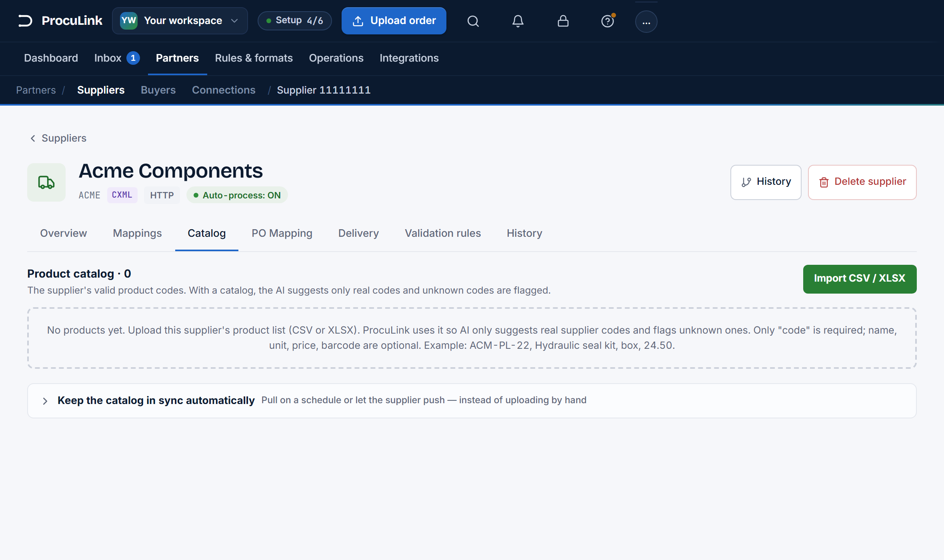Screen dimensions: 944x560
Task: Open the more options ellipsis button
Action: [x=646, y=22]
